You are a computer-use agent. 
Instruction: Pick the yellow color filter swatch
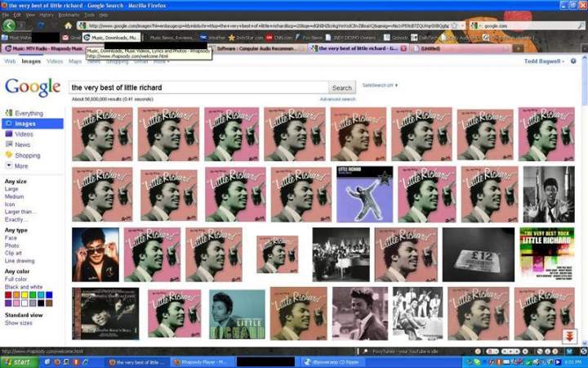pos(24,294)
